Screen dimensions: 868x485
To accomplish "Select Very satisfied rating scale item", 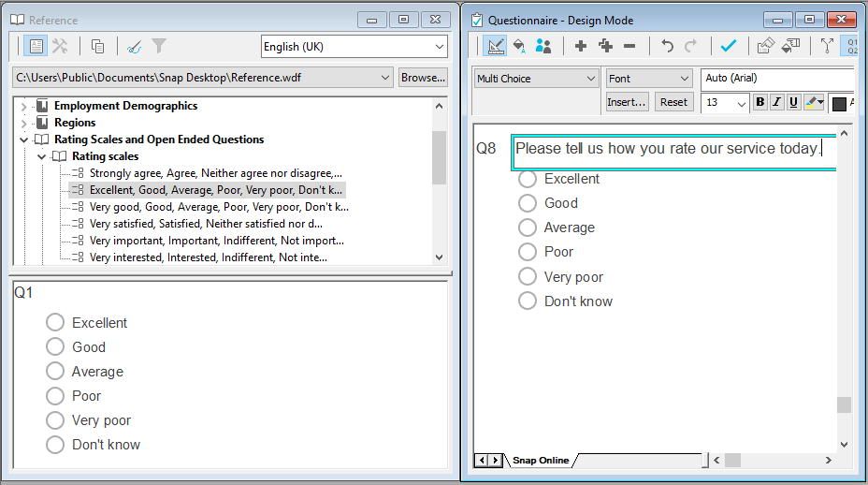I will 206,224.
